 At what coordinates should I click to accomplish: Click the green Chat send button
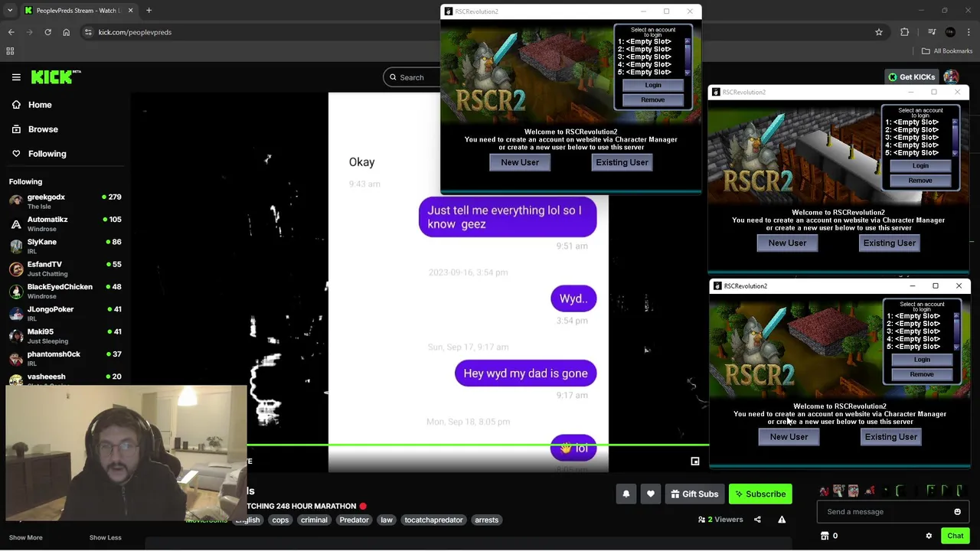coord(955,536)
